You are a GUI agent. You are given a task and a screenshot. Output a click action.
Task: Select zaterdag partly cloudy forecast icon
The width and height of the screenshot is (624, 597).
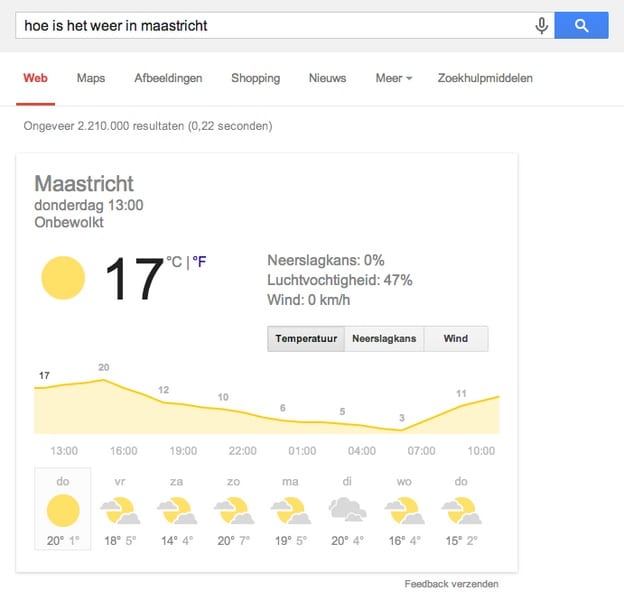[x=177, y=511]
